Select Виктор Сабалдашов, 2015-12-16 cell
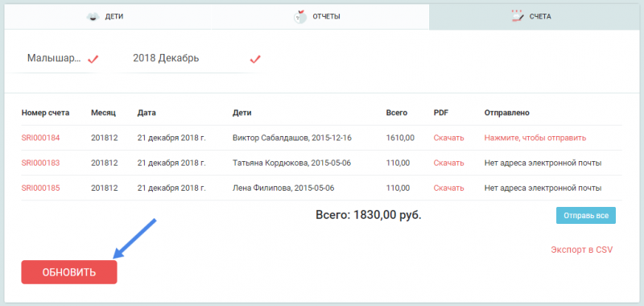Viewport: 644px width, 306px height. pyautogui.click(x=291, y=138)
